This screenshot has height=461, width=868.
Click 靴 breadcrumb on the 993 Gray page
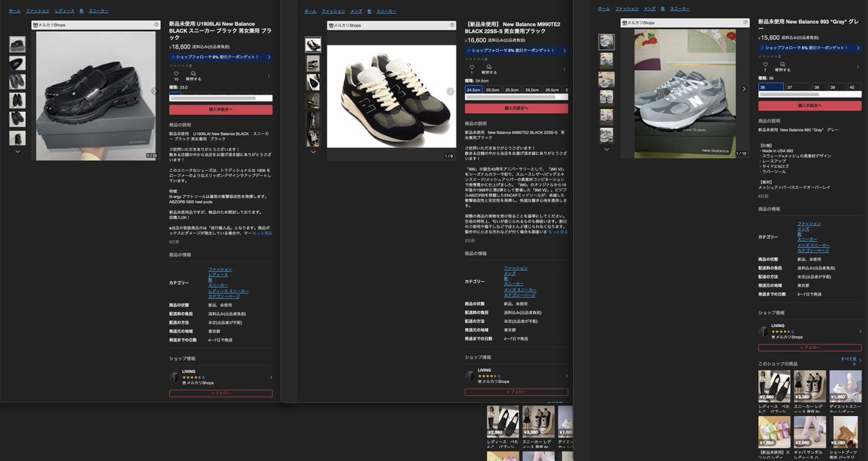point(663,8)
